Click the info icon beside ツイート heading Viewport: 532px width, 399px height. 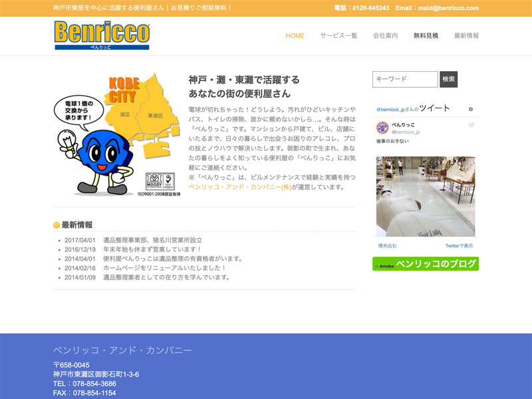coord(471,109)
